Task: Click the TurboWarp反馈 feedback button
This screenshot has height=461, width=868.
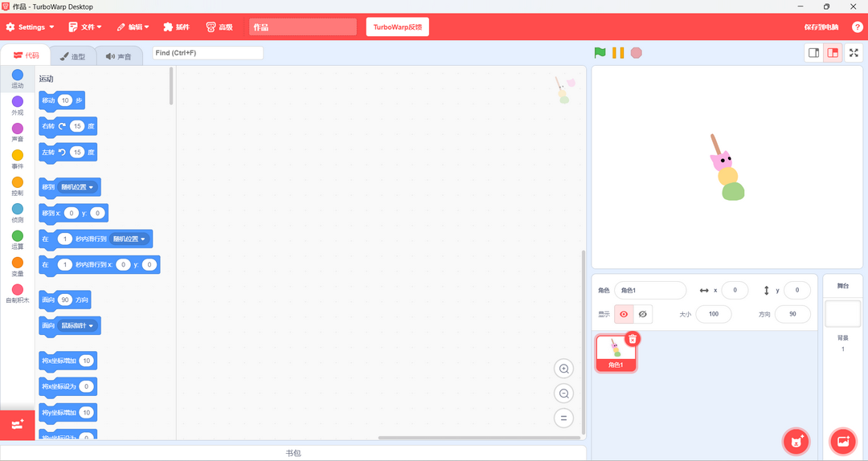Action: 397,27
